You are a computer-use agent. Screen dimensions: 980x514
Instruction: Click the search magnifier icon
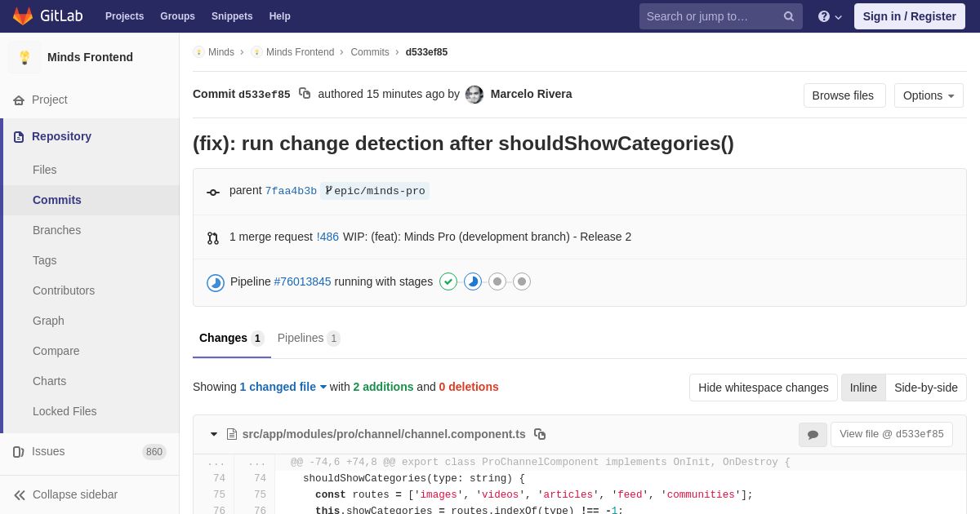[x=789, y=16]
